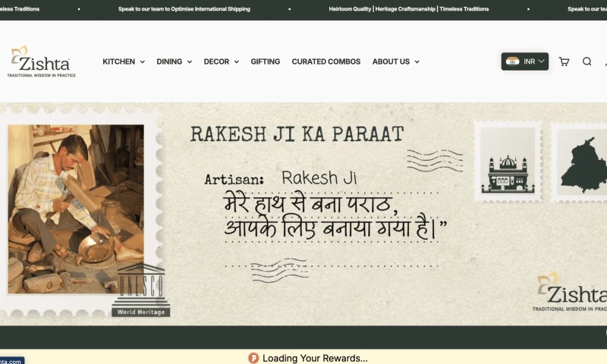
Task: Click 'Speak to our team to Optimise International Shipping'
Action: click(184, 9)
